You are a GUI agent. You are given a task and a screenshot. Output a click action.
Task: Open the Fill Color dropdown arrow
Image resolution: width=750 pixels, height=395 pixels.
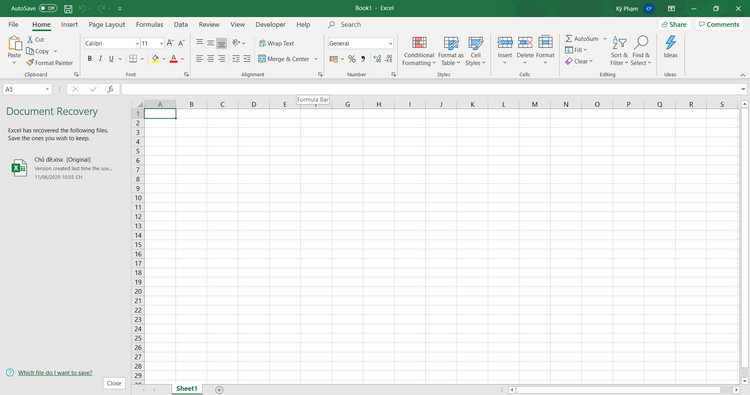164,59
